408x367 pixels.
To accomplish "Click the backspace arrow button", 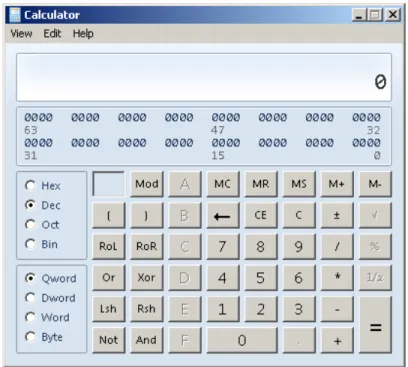I will [x=223, y=215].
